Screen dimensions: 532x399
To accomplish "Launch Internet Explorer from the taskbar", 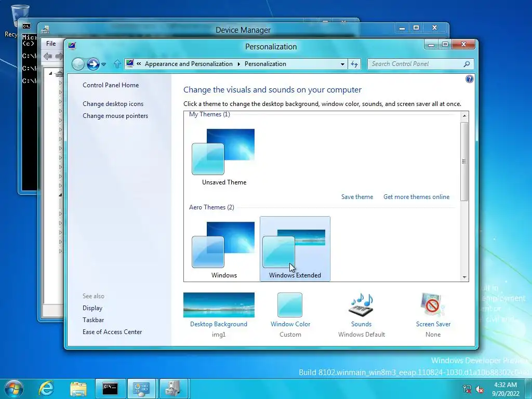I will pos(46,389).
